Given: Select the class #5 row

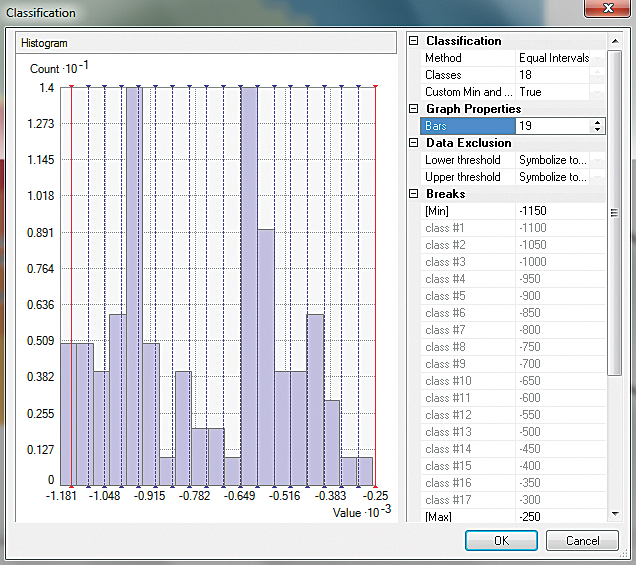Looking at the screenshot, I should click(x=513, y=296).
